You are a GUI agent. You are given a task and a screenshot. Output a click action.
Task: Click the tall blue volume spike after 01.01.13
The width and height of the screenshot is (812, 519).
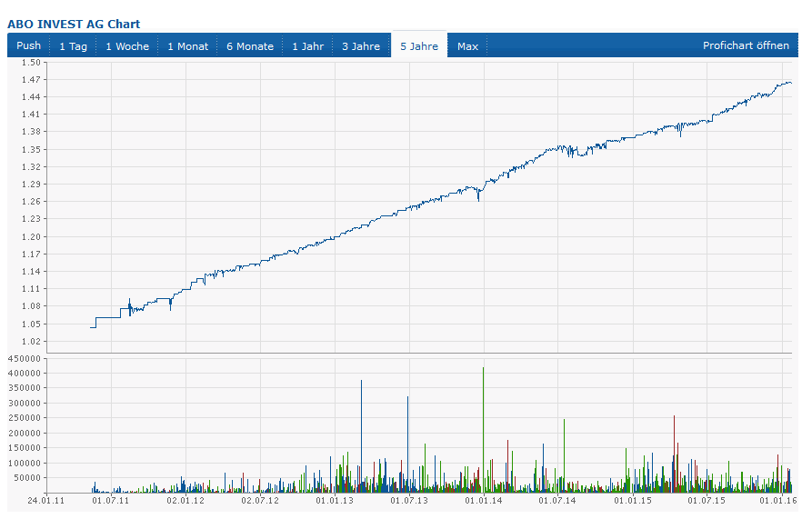coord(362,436)
